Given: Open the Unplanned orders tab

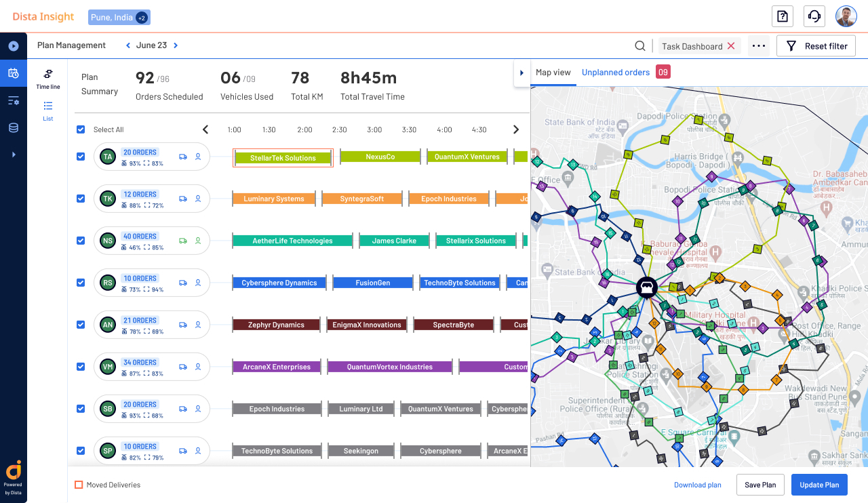Looking at the screenshot, I should (616, 73).
